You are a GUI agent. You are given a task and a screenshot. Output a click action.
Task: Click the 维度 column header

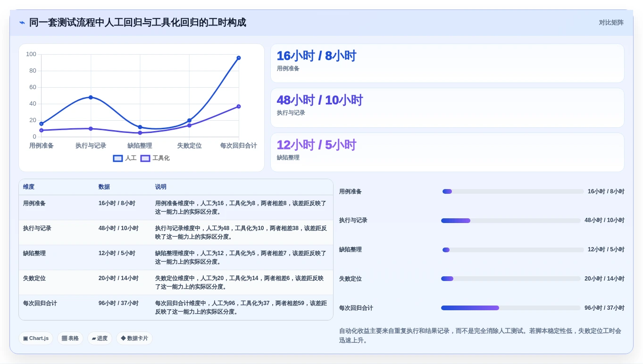[x=57, y=187]
